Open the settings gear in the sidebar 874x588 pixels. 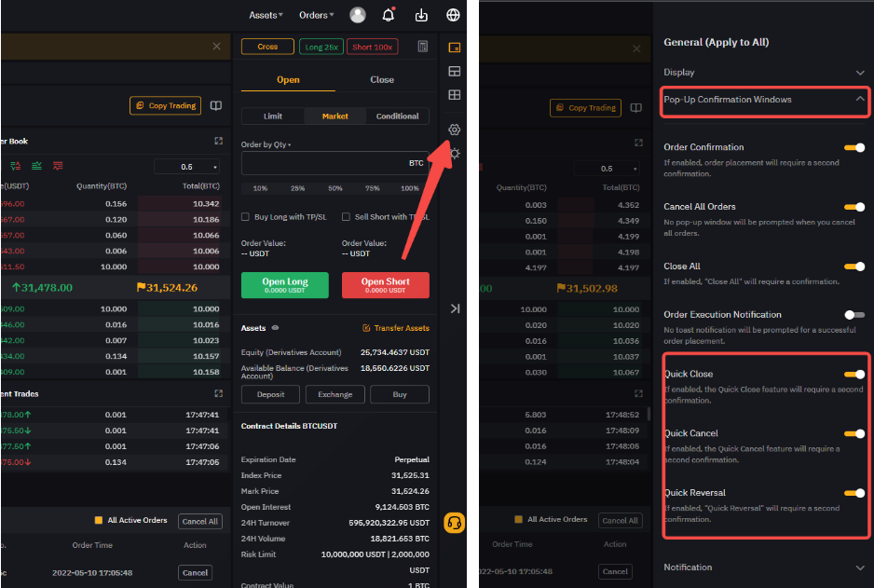pos(455,130)
